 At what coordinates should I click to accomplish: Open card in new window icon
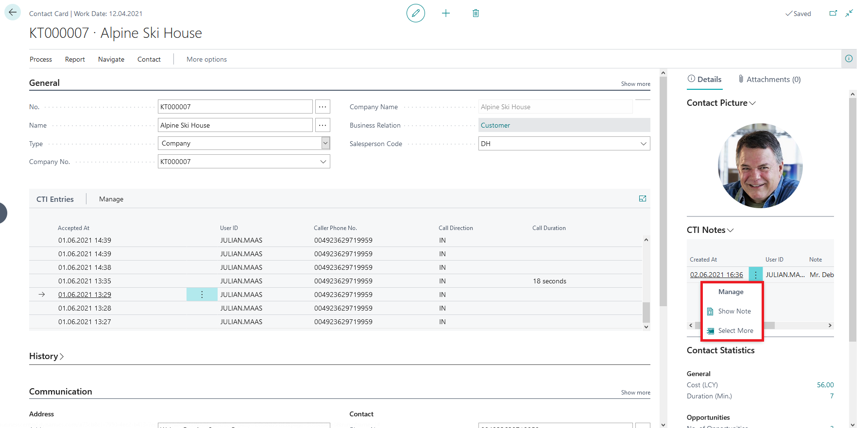(833, 13)
